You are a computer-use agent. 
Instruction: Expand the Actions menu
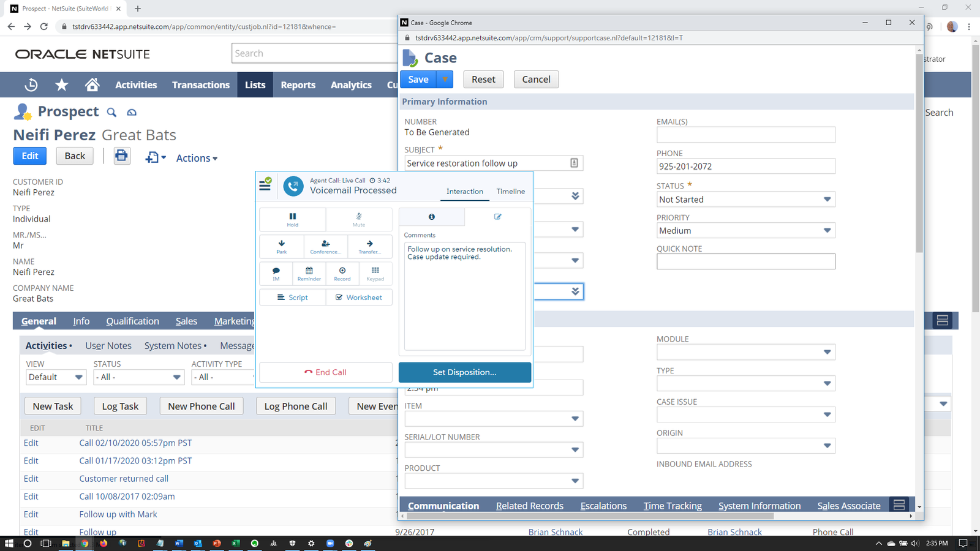click(197, 158)
